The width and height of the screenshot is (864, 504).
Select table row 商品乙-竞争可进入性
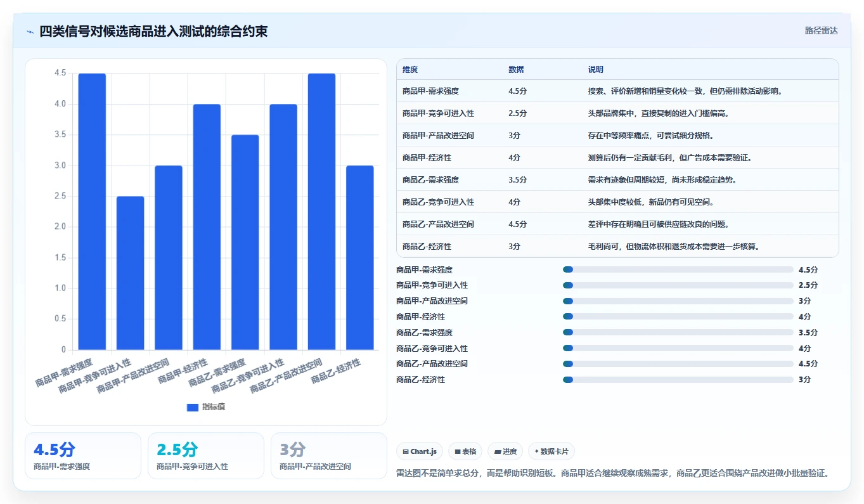pyautogui.click(x=617, y=202)
